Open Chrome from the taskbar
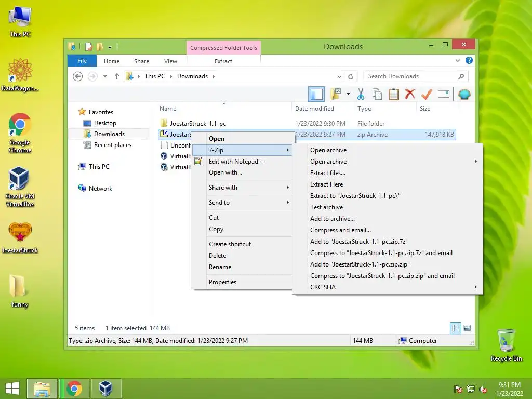 (x=74, y=389)
